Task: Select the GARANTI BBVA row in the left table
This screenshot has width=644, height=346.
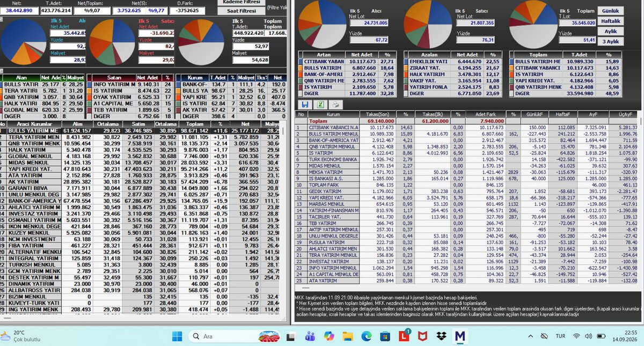Action: 140,188
